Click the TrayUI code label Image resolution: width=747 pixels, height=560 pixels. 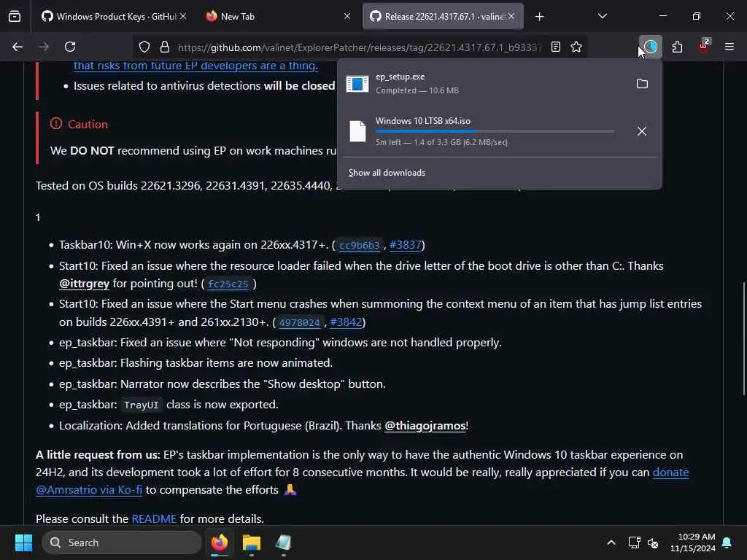tap(141, 405)
